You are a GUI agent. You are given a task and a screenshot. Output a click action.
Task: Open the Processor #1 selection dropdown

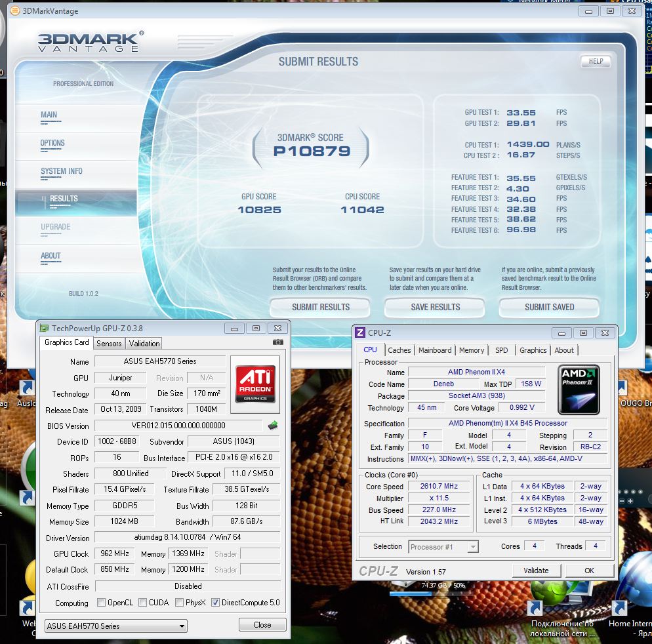tap(443, 547)
